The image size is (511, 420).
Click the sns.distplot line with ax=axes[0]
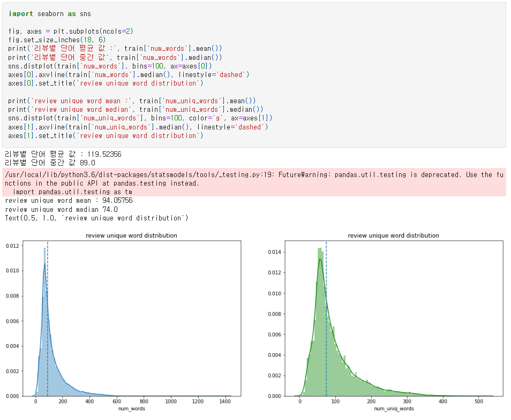click(x=110, y=66)
